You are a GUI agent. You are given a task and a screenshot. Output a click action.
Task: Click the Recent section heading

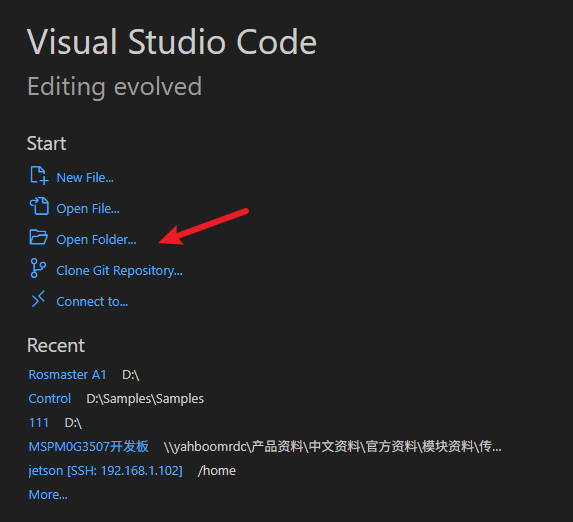click(x=56, y=345)
